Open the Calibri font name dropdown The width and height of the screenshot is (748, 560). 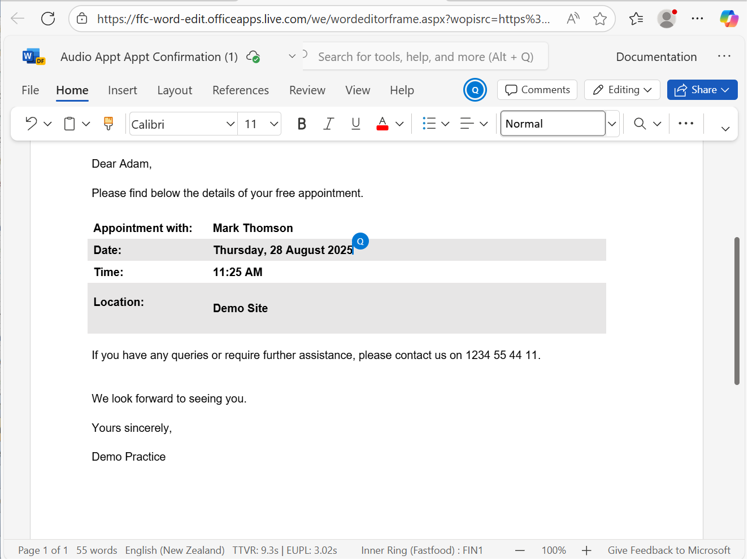point(231,124)
